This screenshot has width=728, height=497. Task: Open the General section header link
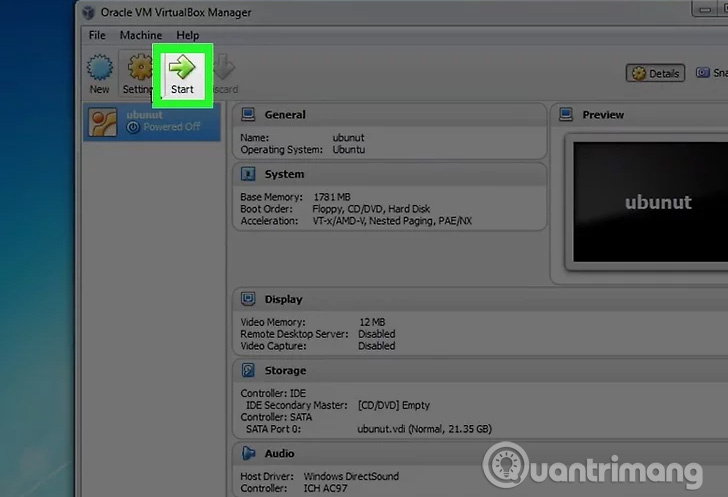pyautogui.click(x=285, y=115)
